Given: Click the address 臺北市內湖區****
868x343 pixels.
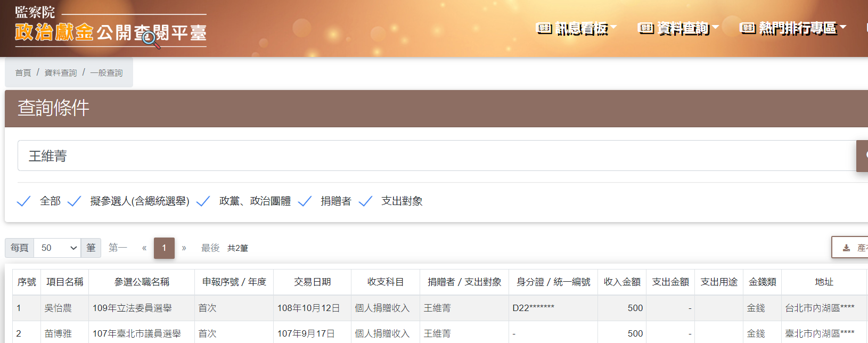Looking at the screenshot, I should click(x=820, y=334).
